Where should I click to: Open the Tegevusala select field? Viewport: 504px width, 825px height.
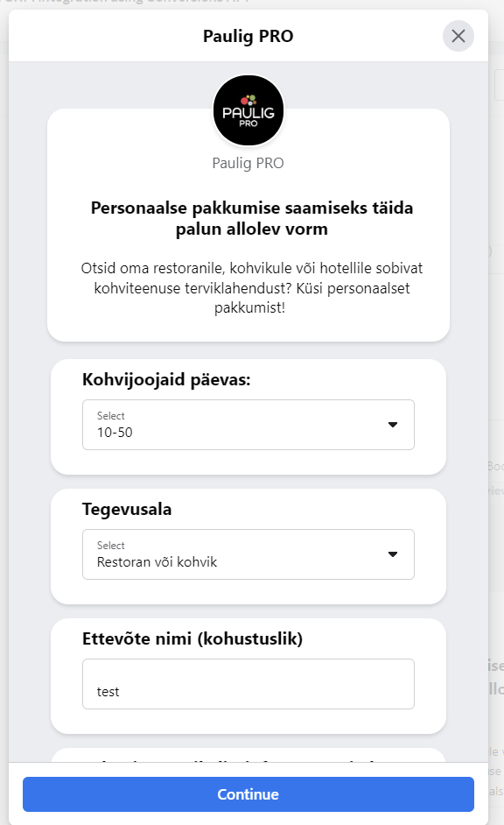click(248, 554)
